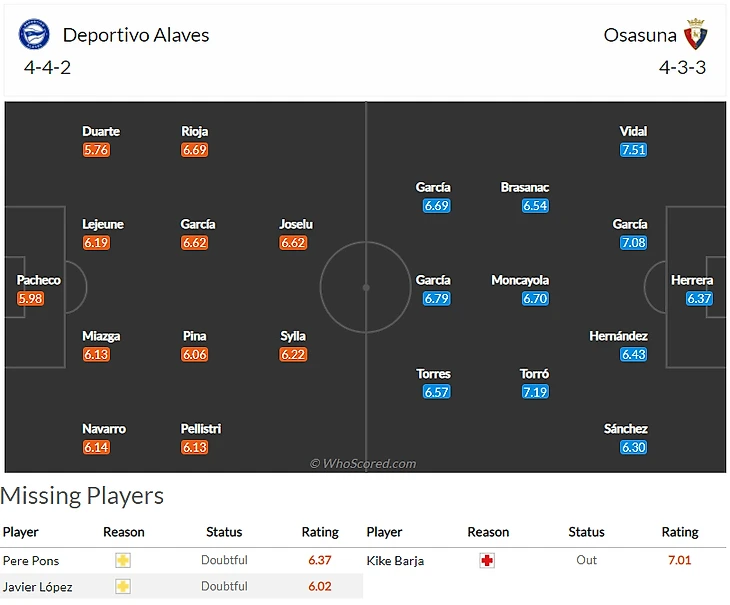
Task: Click Joselu's 6.62 rating badge
Action: coord(293,243)
